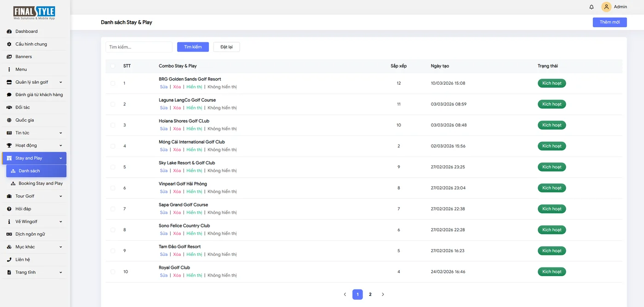644x307 pixels.
Task: Expand the Tin tức submenu chevron
Action: (61, 133)
